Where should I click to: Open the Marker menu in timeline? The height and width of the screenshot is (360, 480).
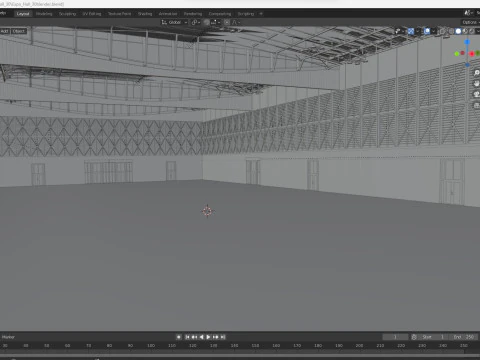8,337
